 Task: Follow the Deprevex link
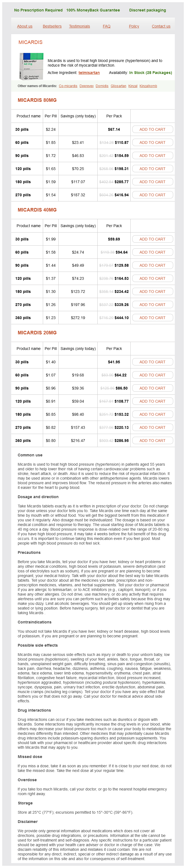(x=87, y=86)
